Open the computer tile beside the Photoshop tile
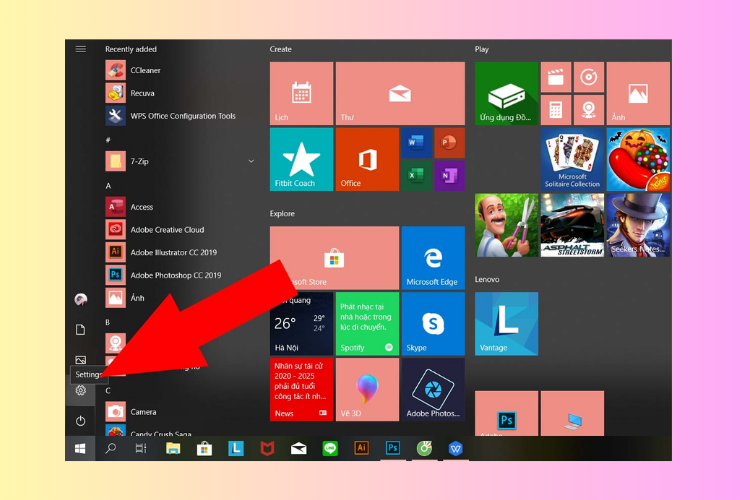Screen dimensions: 750x500 (x=572, y=413)
